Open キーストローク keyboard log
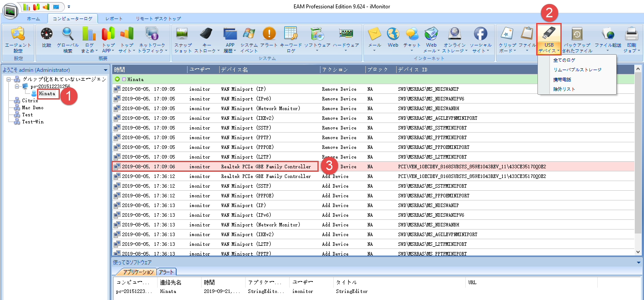This screenshot has width=644, height=300. tap(206, 40)
